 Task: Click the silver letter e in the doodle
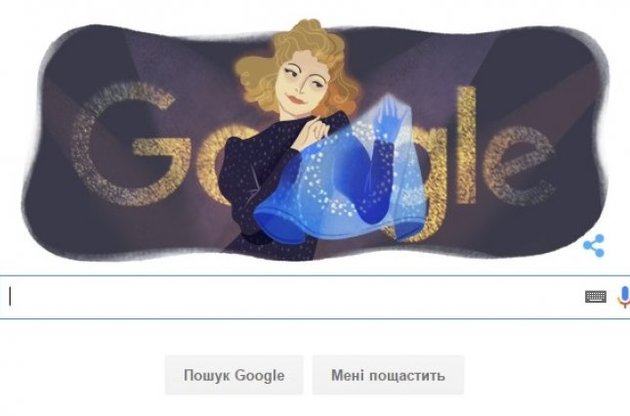click(x=518, y=166)
